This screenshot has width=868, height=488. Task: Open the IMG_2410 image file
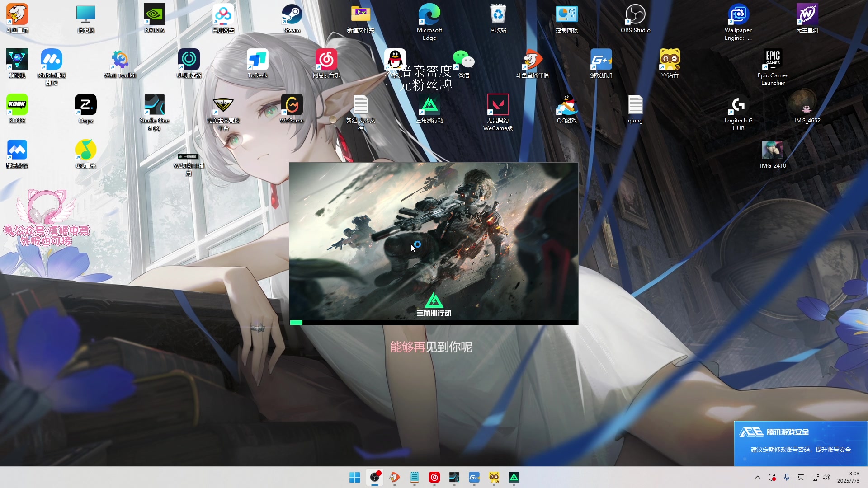773,154
